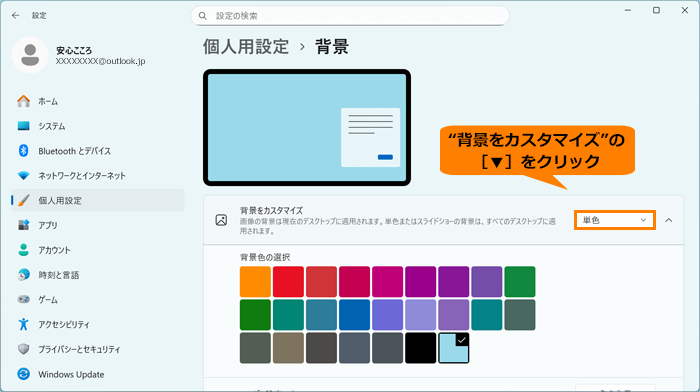Select the lavender swatch in second row
Viewport: 700px width, 392px height.
421,315
